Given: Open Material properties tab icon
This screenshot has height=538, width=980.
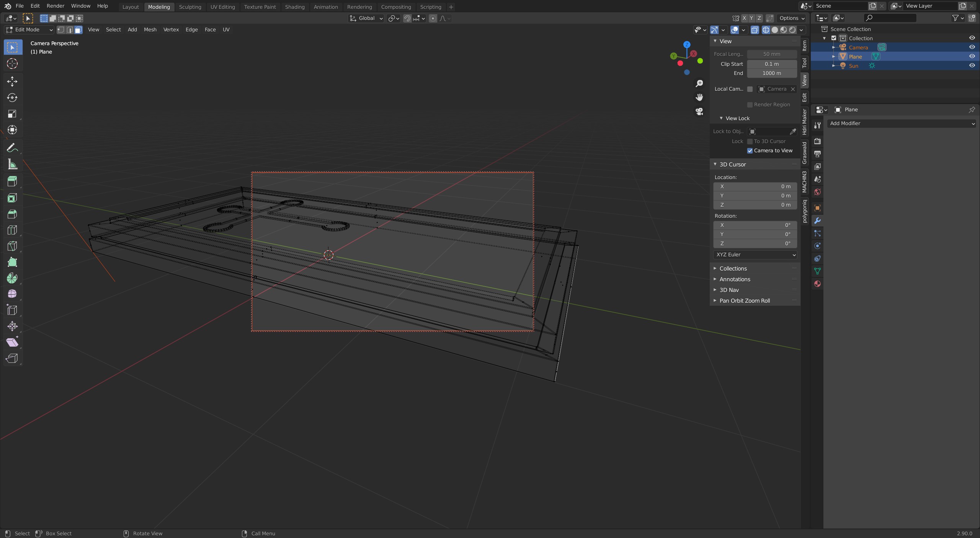Looking at the screenshot, I should coord(817,284).
